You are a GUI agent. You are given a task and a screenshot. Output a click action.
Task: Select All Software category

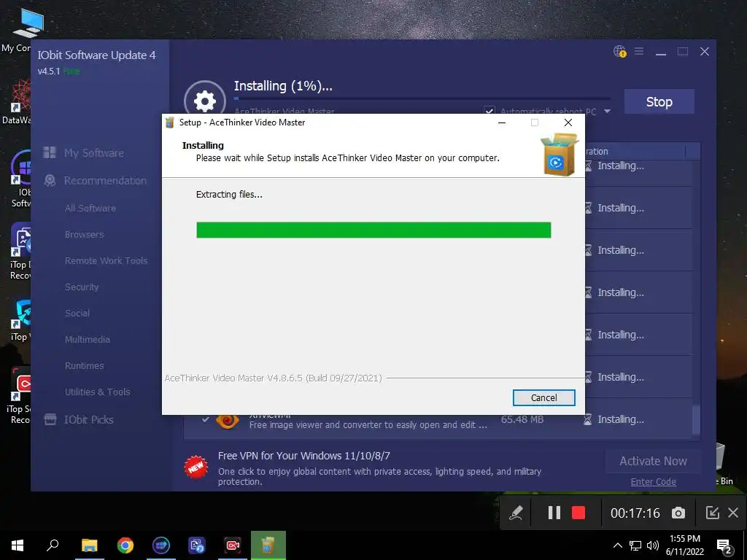[x=90, y=208]
